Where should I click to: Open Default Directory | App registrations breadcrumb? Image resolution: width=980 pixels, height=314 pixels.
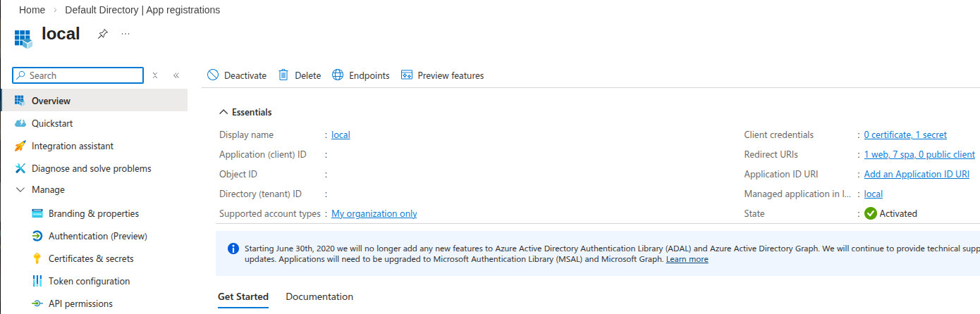142,10
